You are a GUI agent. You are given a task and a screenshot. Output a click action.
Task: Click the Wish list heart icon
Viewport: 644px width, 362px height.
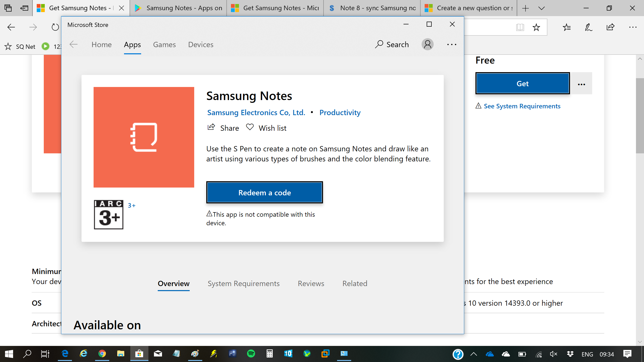click(250, 128)
